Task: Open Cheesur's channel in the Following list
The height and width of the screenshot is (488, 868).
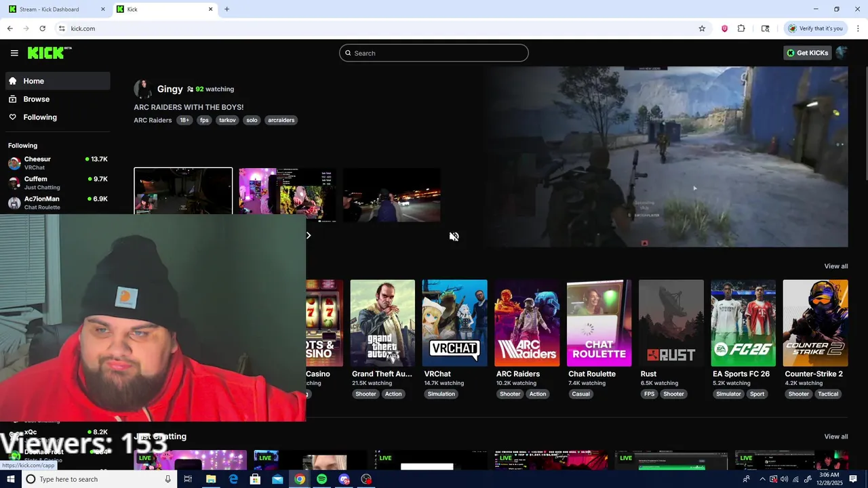Action: [58, 163]
